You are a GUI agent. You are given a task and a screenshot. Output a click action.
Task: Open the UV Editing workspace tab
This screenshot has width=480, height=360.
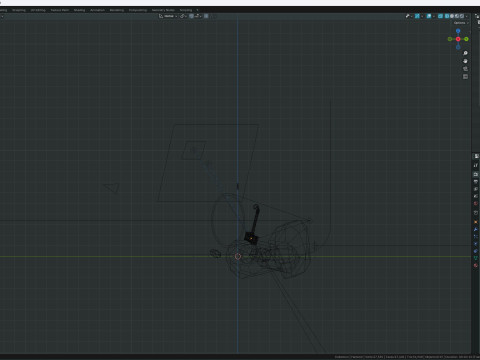[x=38, y=10]
